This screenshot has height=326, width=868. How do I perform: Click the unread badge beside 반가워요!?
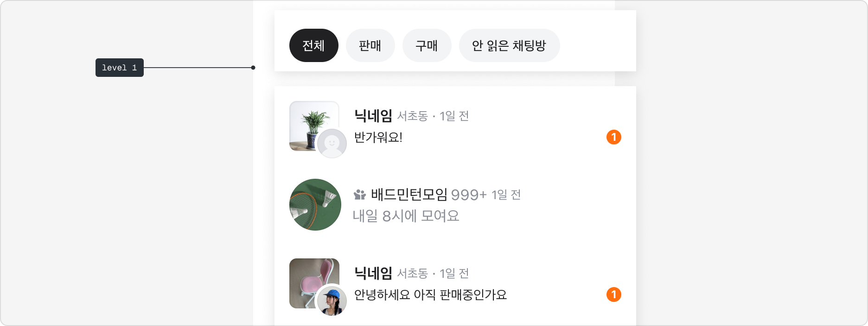(x=613, y=137)
